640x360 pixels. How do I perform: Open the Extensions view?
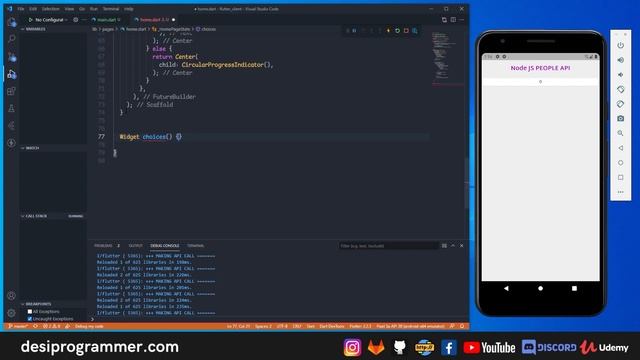tap(11, 91)
